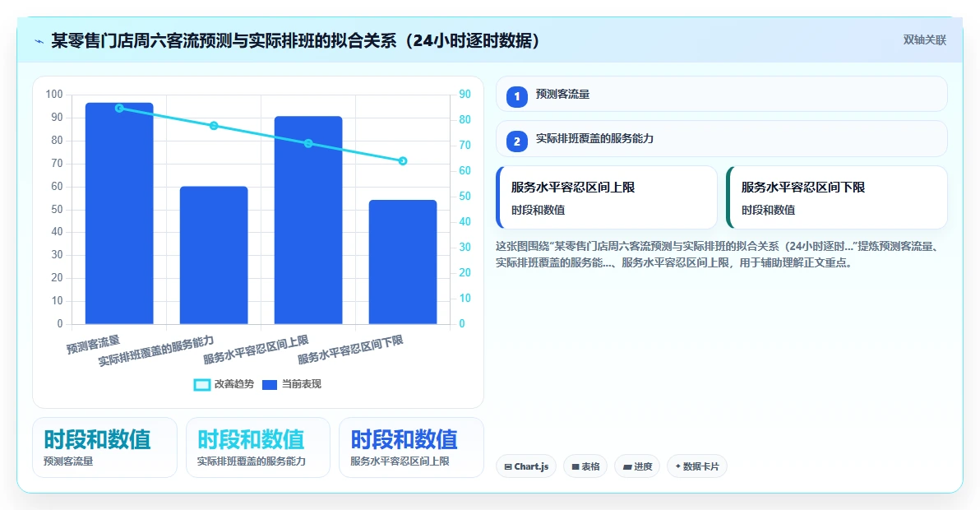980x510 pixels.
Task: Click the x-axis label 服务水平容忍区间下限
Action: click(350, 350)
